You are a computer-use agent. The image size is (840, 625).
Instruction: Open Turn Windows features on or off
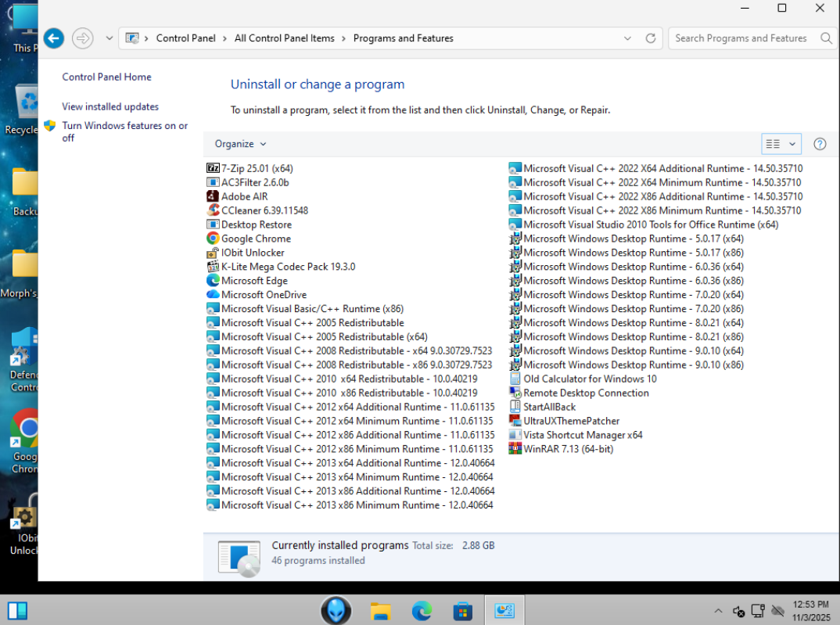(x=125, y=131)
